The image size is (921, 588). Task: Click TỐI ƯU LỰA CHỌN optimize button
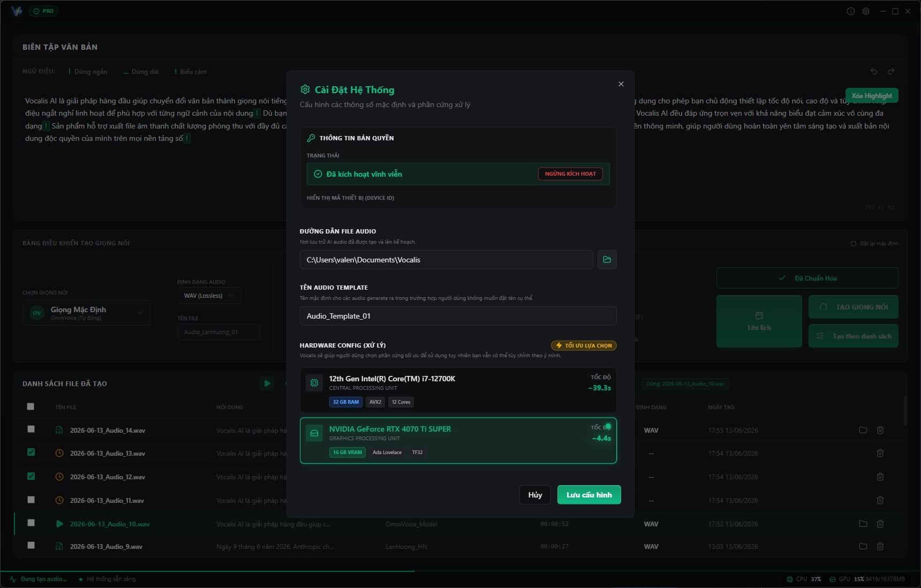click(584, 345)
